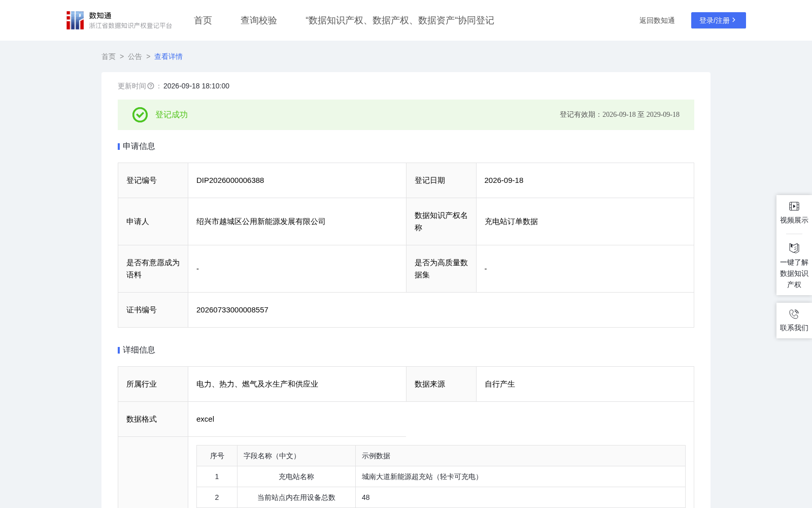Image resolution: width=812 pixels, height=508 pixels.
Task: Select update time 2026-09-18 18:10:00
Action: (196, 86)
